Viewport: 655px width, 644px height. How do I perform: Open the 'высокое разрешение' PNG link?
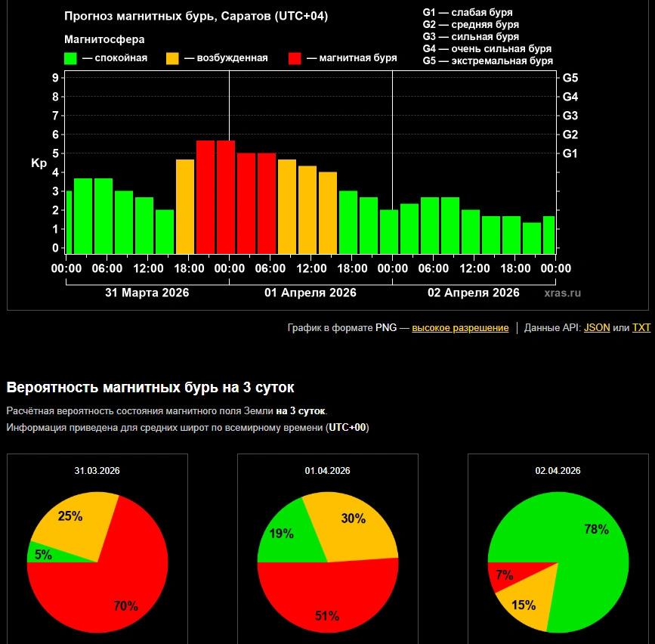460,328
